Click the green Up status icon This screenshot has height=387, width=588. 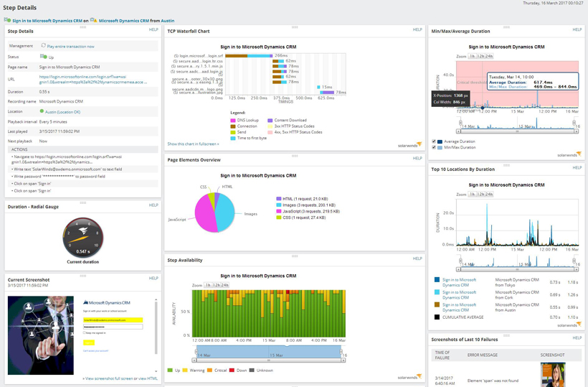(x=43, y=57)
